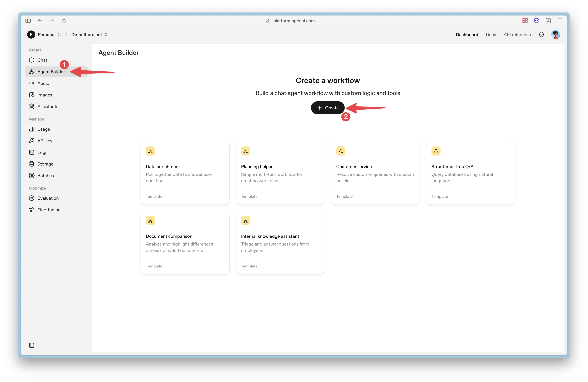The width and height of the screenshot is (588, 382).
Task: Open the API reference tab
Action: pos(517,35)
